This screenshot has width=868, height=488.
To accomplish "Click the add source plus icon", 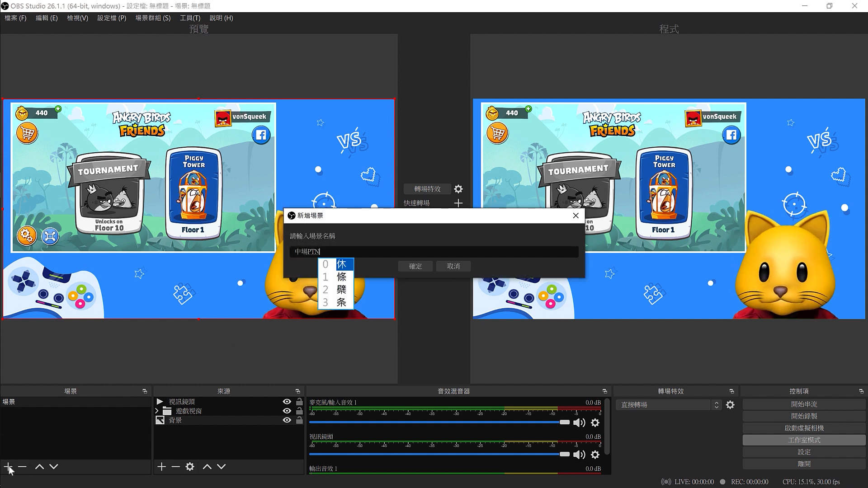I will point(161,466).
